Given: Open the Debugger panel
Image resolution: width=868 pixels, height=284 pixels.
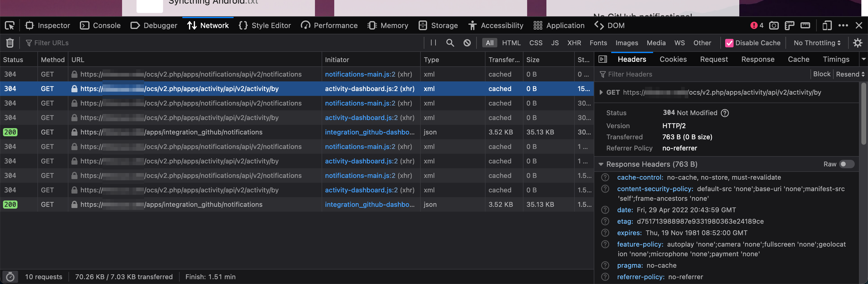Looking at the screenshot, I should click(154, 25).
